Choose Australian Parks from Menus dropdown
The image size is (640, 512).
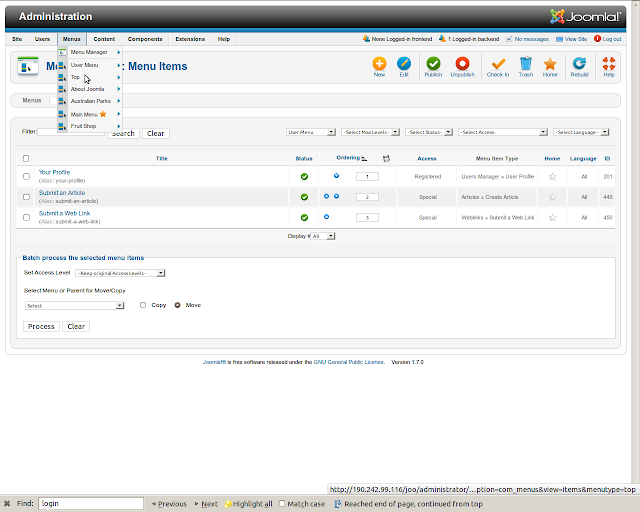90,101
